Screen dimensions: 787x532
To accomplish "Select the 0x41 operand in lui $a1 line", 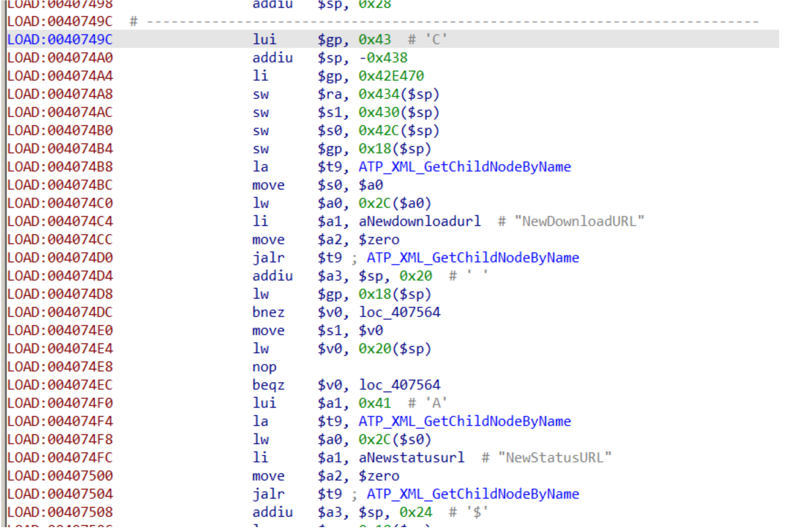I will pyautogui.click(x=375, y=403).
